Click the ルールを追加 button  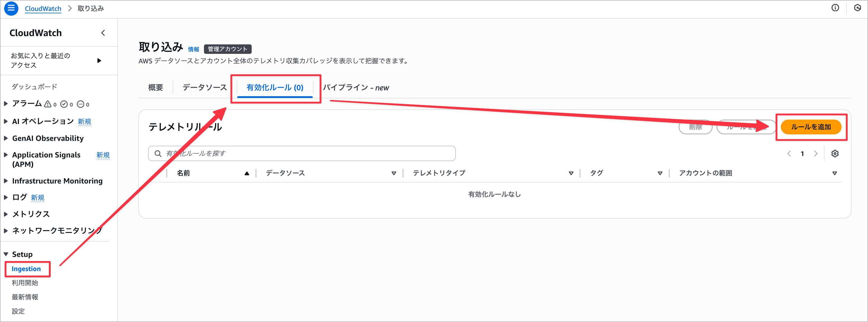(811, 127)
